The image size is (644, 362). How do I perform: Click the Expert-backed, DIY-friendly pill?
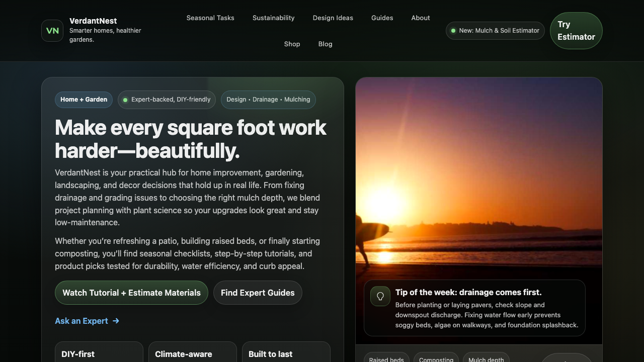(167, 100)
